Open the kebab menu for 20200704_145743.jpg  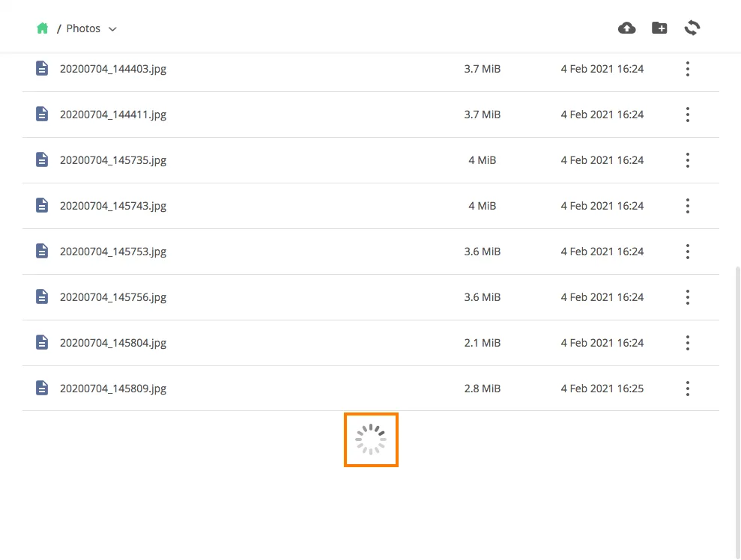coord(687,206)
